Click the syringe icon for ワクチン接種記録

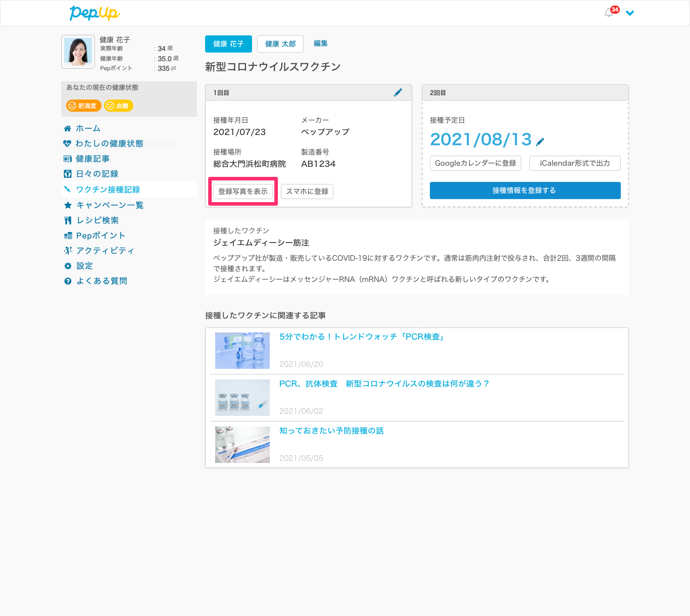67,189
